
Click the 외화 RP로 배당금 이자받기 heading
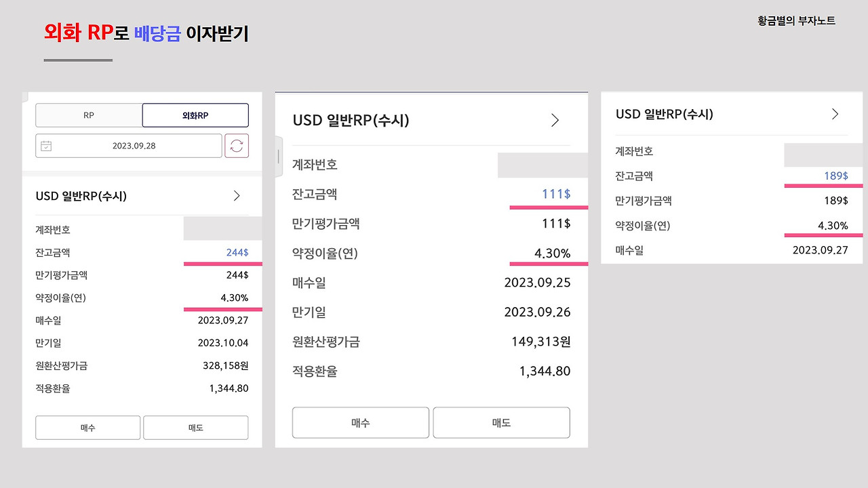pos(146,33)
